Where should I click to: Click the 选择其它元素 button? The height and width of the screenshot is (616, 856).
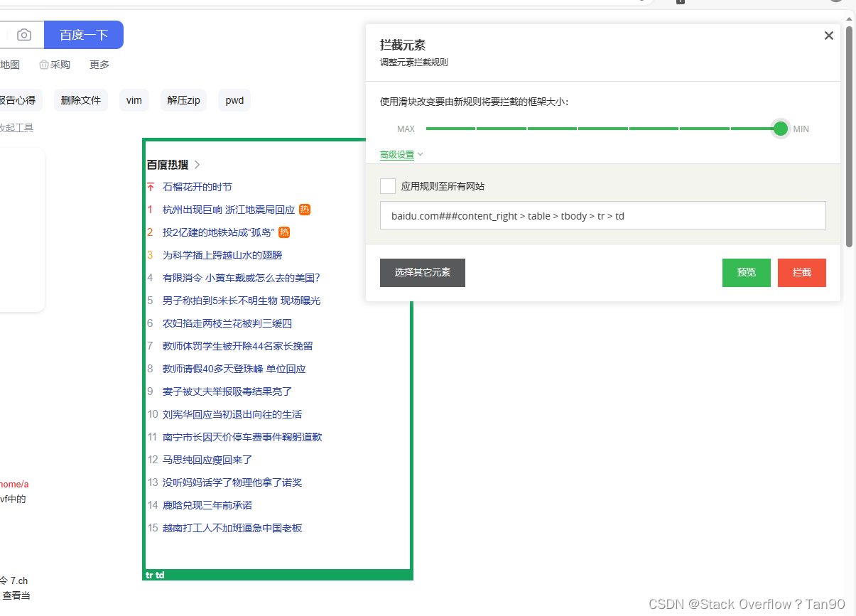pyautogui.click(x=423, y=273)
